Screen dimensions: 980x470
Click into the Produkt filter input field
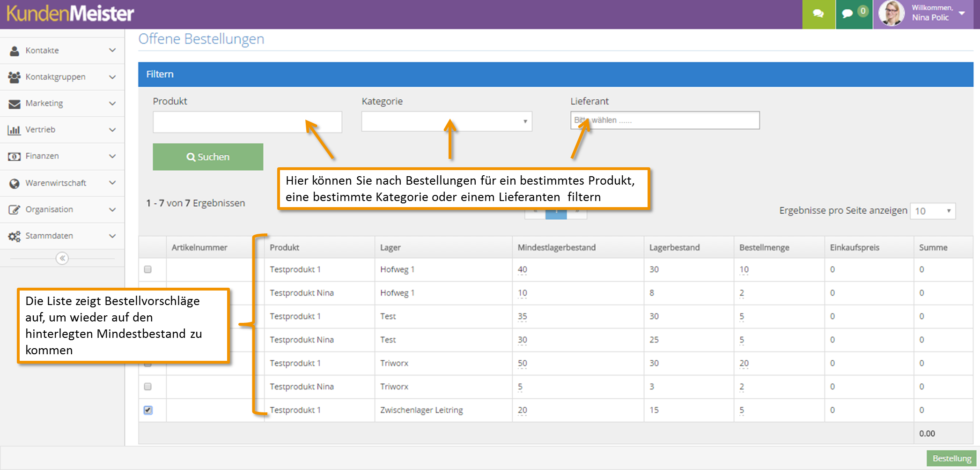[247, 122]
